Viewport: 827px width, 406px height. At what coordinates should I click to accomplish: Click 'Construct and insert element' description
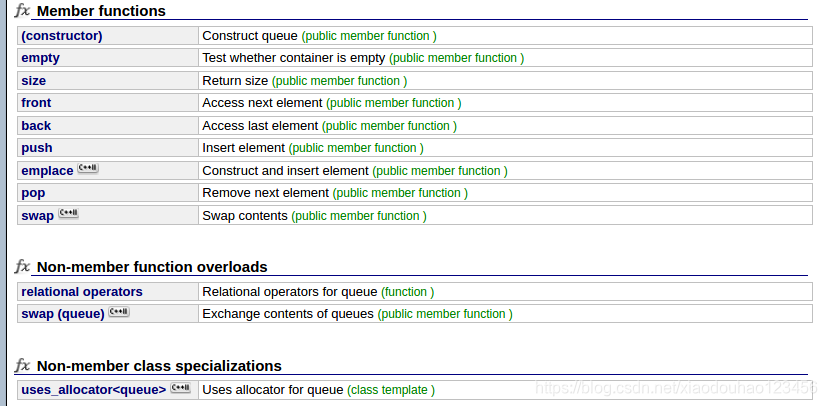coord(285,171)
